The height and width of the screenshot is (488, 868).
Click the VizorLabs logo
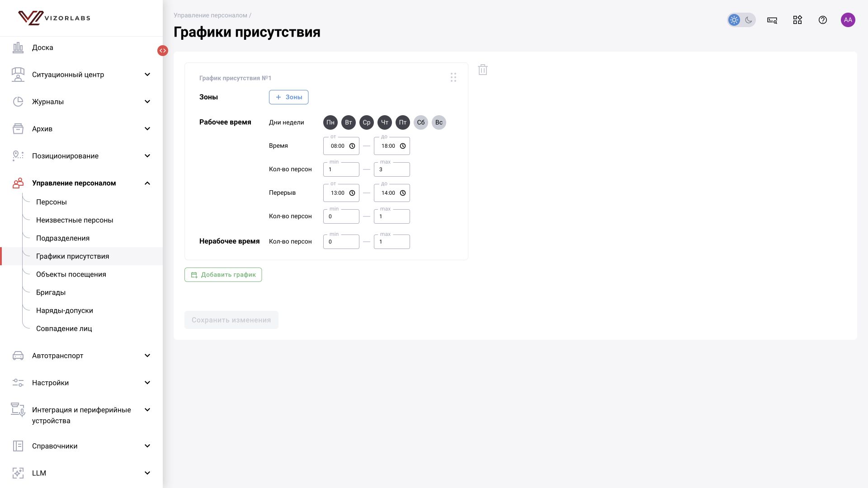pos(54,18)
